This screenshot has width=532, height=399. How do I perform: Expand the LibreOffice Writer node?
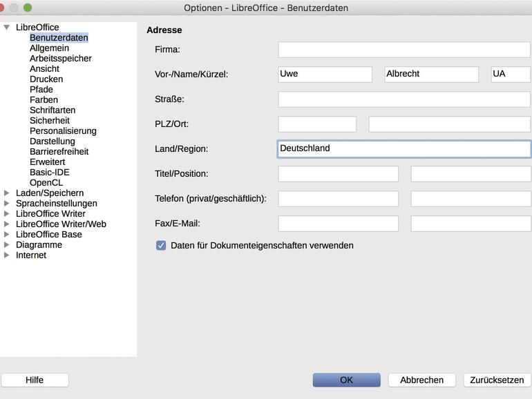pyautogui.click(x=7, y=214)
